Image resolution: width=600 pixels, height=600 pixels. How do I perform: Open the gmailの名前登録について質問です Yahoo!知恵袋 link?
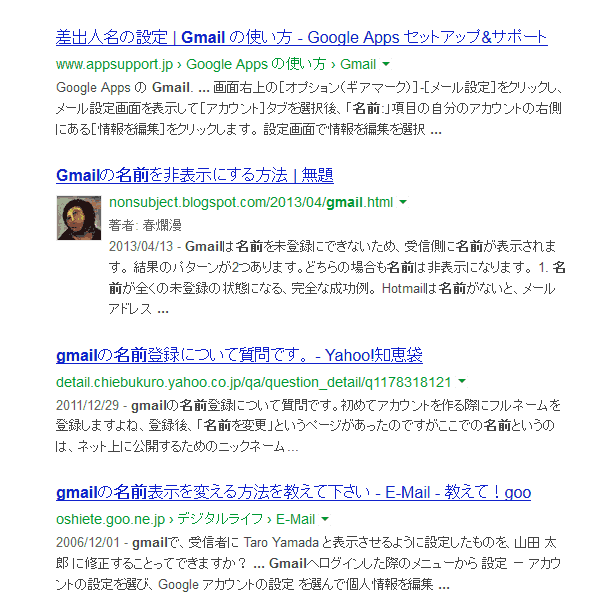click(239, 355)
